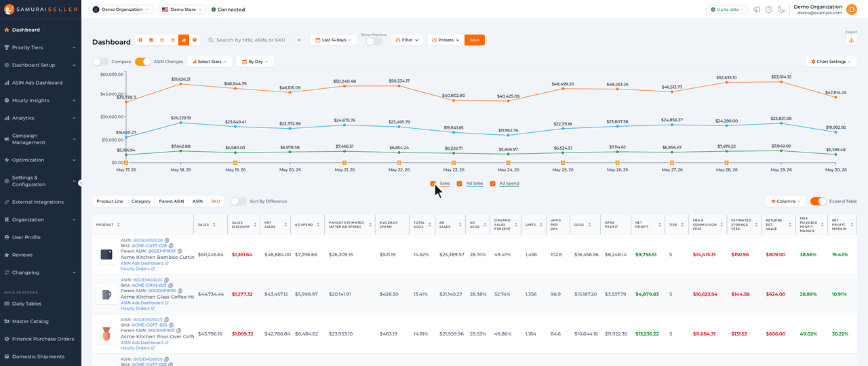Screen dimensions: 868x366
Task: Open help question mark icon
Action: click(769, 9)
